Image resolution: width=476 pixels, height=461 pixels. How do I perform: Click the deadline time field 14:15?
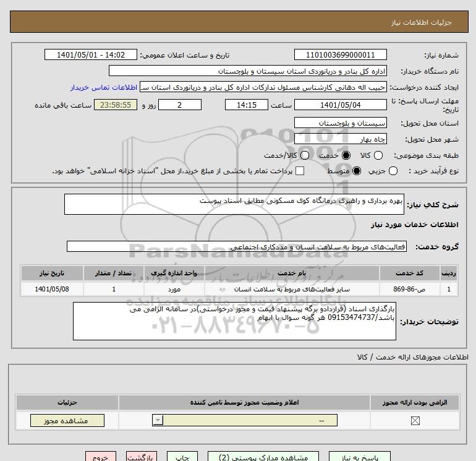247,105
